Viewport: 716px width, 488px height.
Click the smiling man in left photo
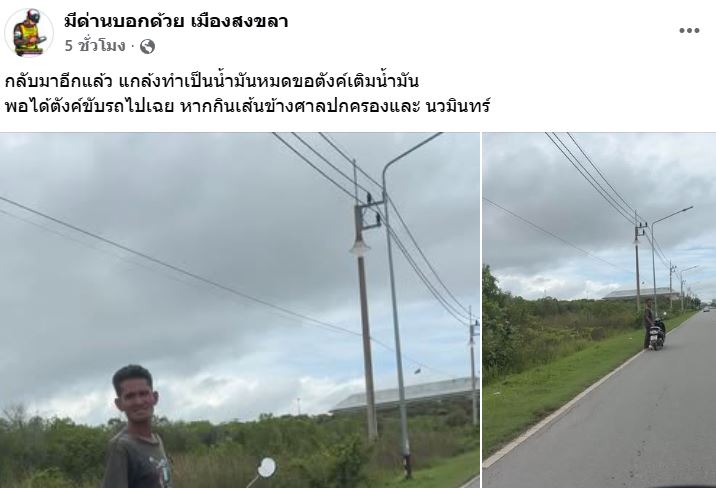pyautogui.click(x=137, y=427)
